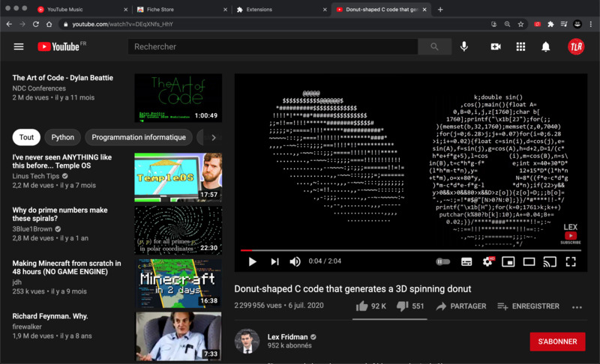
Task: Open the YouTube apps grid
Action: (520, 46)
